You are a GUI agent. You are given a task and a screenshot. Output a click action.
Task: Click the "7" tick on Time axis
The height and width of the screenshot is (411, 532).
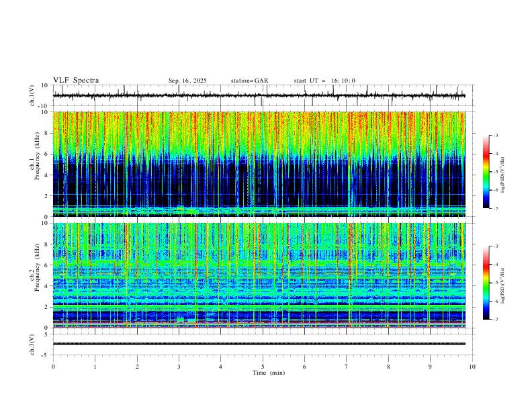[347, 367]
